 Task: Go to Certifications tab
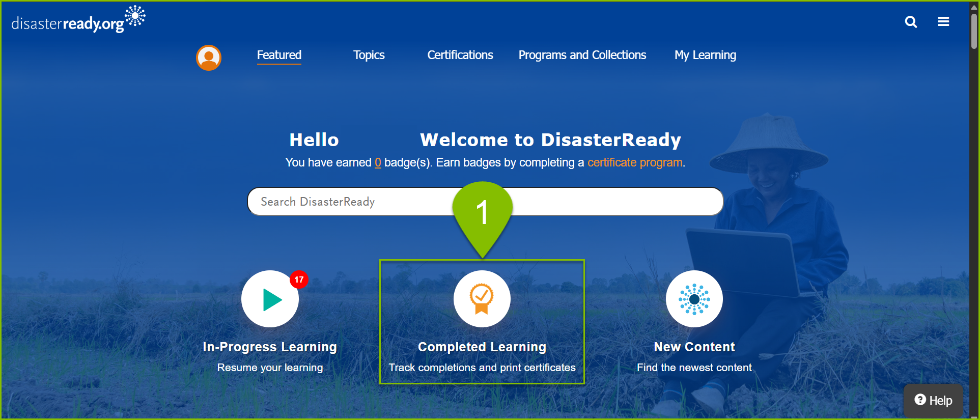tap(460, 55)
